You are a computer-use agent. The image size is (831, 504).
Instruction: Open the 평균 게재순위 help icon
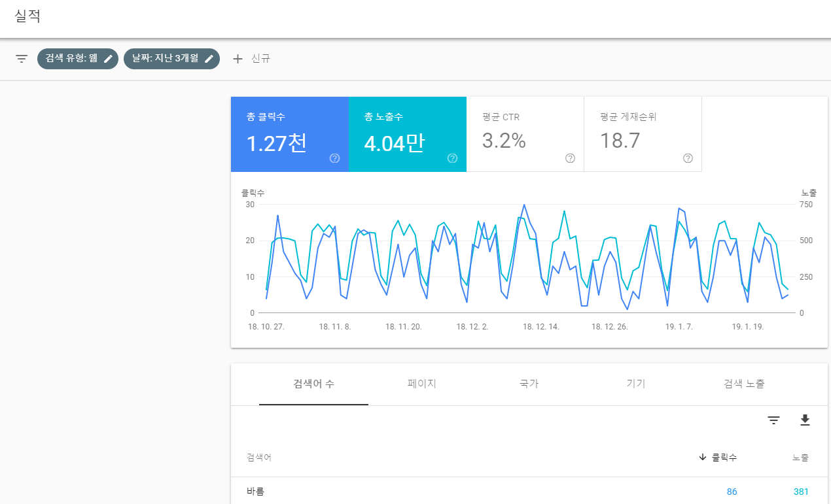pos(688,158)
